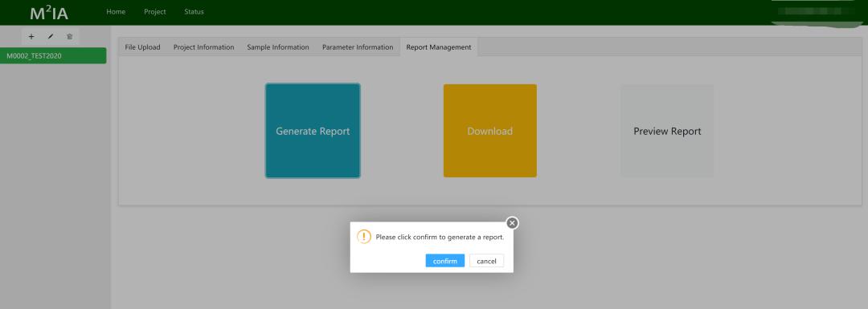The image size is (868, 309).
Task: Switch to the File Upload tab
Action: (x=142, y=47)
